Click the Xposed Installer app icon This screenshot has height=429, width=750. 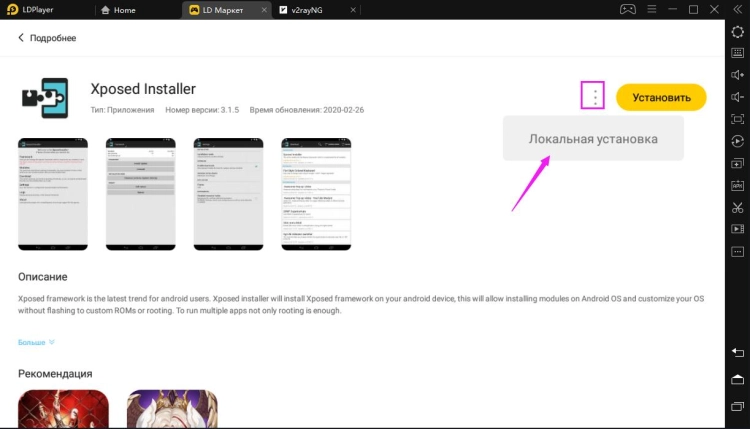[45, 98]
